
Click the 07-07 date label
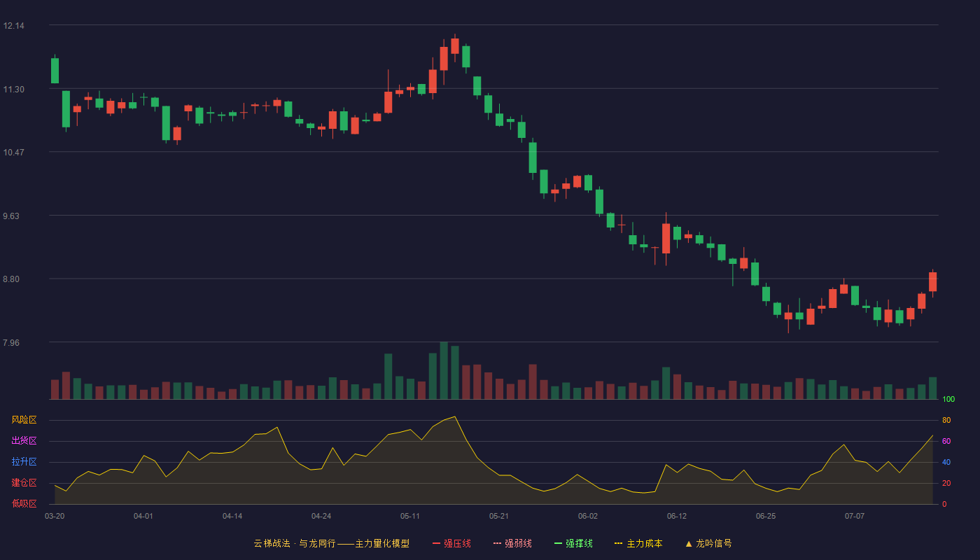[855, 516]
